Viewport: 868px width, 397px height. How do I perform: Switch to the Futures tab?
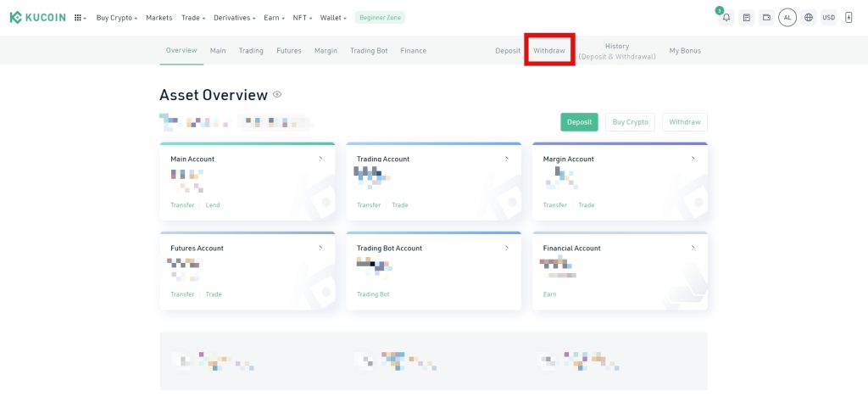pos(289,50)
